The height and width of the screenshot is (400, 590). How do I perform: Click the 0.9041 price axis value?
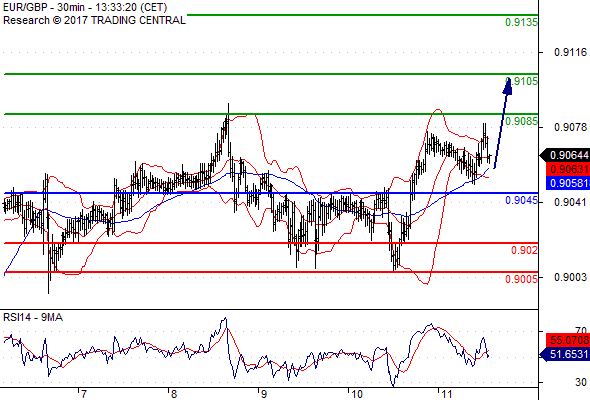point(570,202)
